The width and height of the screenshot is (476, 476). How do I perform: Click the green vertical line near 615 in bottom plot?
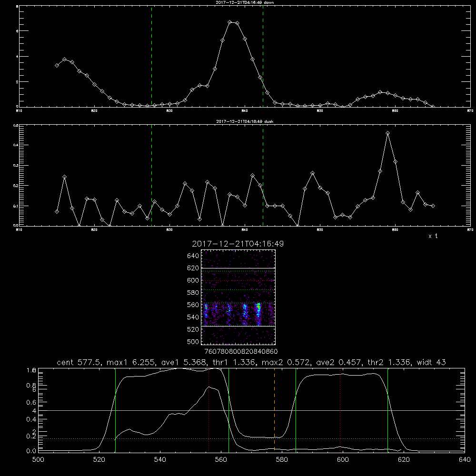(387, 410)
